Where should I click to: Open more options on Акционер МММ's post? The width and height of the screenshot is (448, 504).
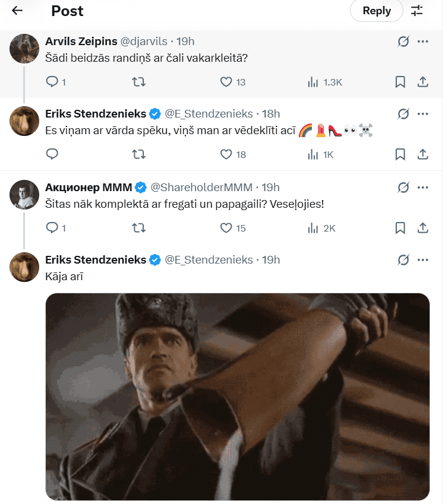pos(423,188)
